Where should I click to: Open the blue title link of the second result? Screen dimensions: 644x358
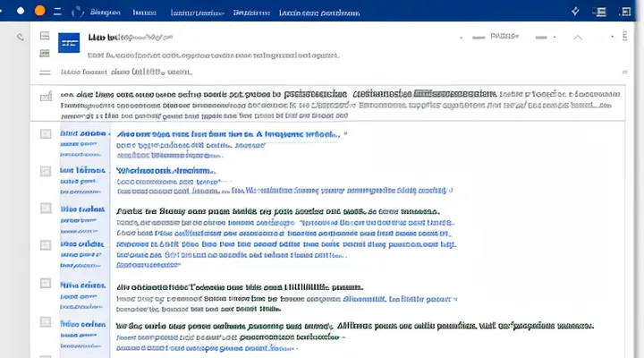coord(165,171)
